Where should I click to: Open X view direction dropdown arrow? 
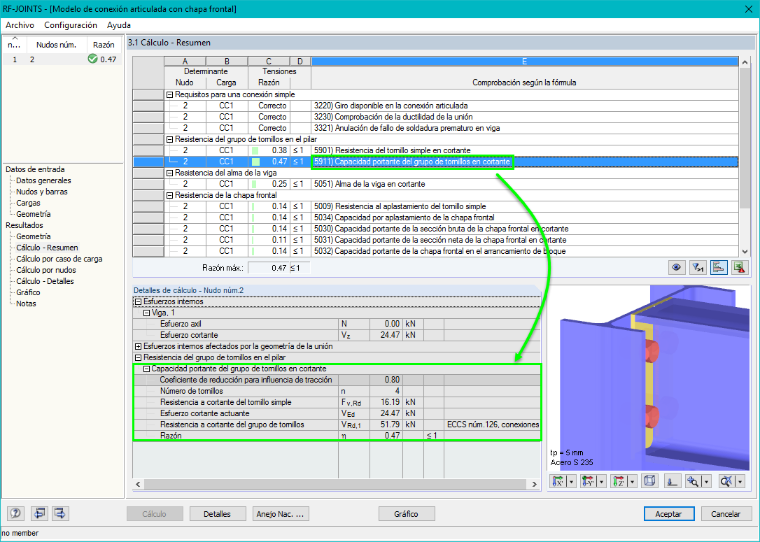point(571,481)
